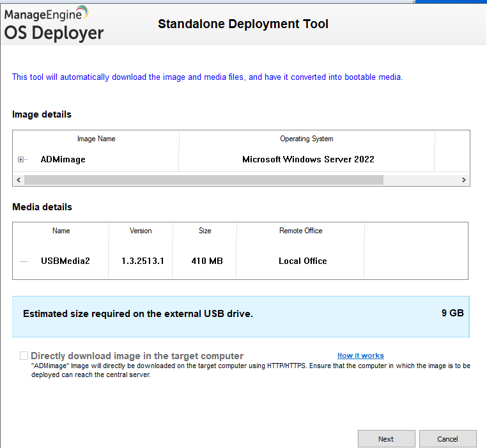The image size is (487, 448).
Task: Click the Standalone Deployment Tool title
Action: coord(243,24)
